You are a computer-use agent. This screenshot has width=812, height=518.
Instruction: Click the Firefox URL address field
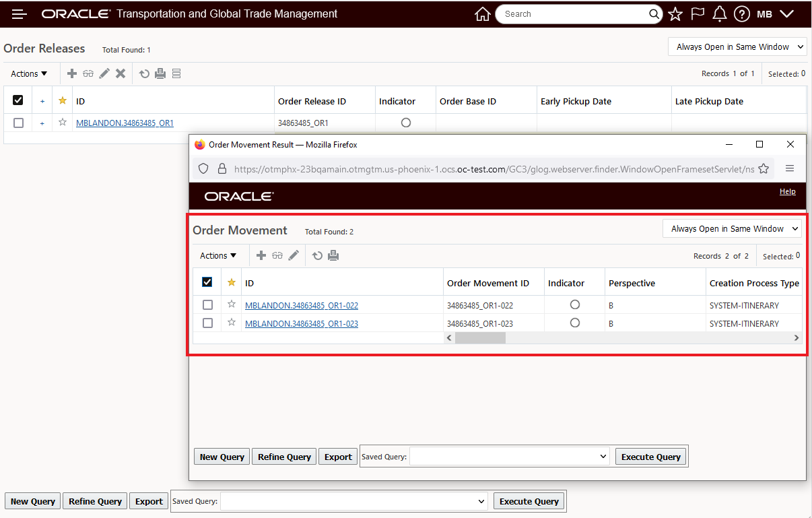494,169
